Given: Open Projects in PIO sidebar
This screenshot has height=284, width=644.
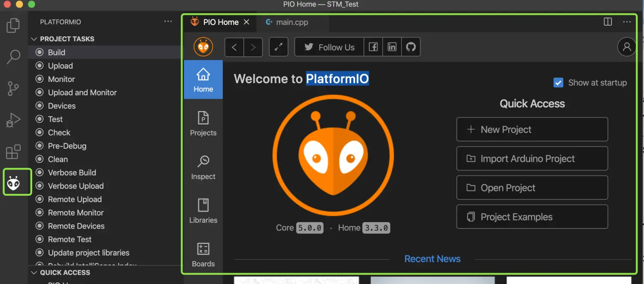Looking at the screenshot, I should [204, 124].
